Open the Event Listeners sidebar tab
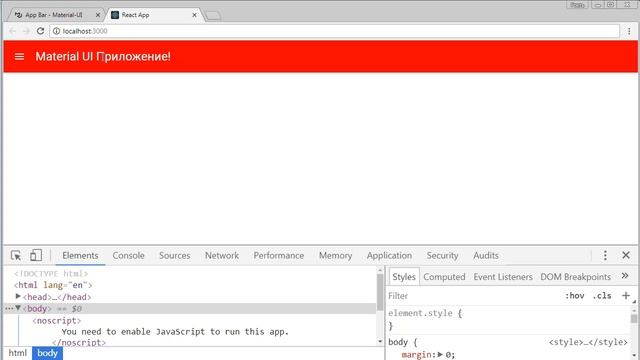Image resolution: width=640 pixels, height=360 pixels. 503,277
